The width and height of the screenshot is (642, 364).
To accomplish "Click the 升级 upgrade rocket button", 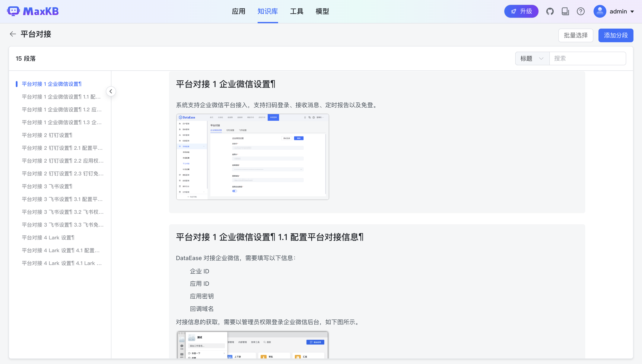I will click(x=521, y=11).
